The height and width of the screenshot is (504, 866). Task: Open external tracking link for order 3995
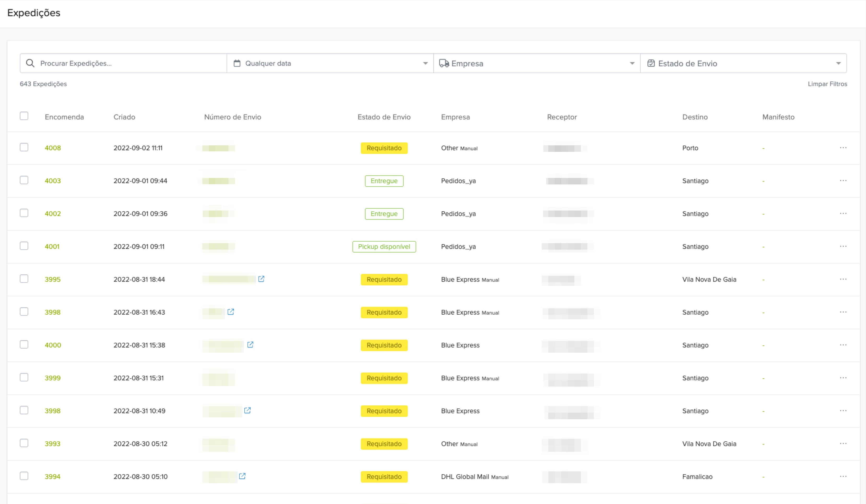261,279
